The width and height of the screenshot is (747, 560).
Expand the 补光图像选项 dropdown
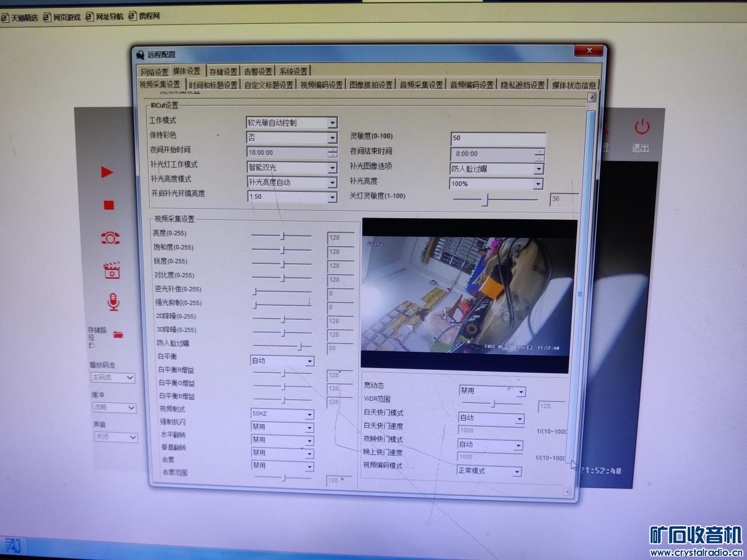pyautogui.click(x=539, y=169)
